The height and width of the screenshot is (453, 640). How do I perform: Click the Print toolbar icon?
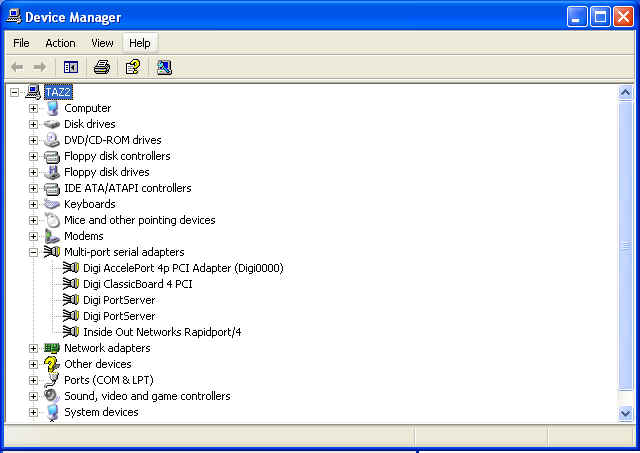click(x=101, y=67)
